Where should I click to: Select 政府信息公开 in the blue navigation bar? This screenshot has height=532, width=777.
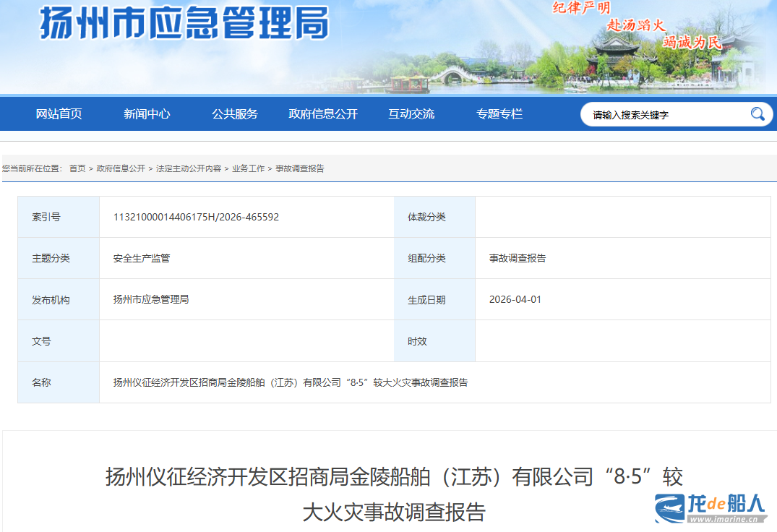point(323,114)
